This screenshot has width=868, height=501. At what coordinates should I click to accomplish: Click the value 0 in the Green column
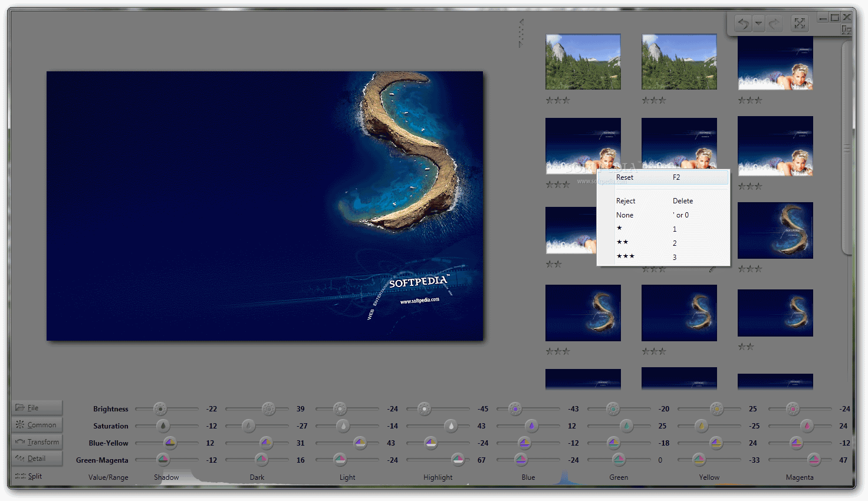pos(660,460)
